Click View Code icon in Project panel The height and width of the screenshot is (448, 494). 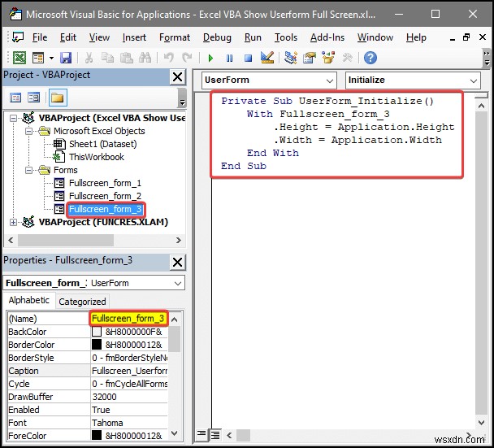point(15,98)
